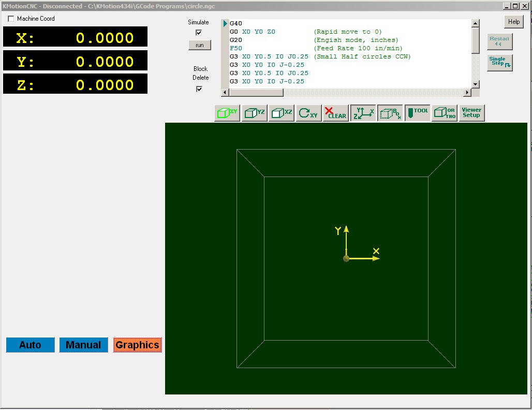Image resolution: width=532 pixels, height=410 pixels.
Task: Toggle the bounding box display icon
Action: coord(390,113)
